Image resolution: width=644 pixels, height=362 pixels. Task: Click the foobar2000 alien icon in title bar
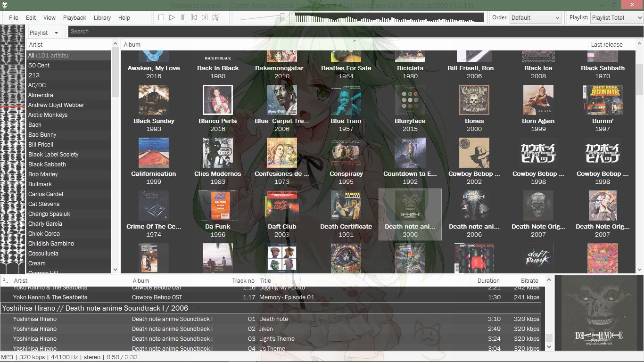tap(5, 5)
